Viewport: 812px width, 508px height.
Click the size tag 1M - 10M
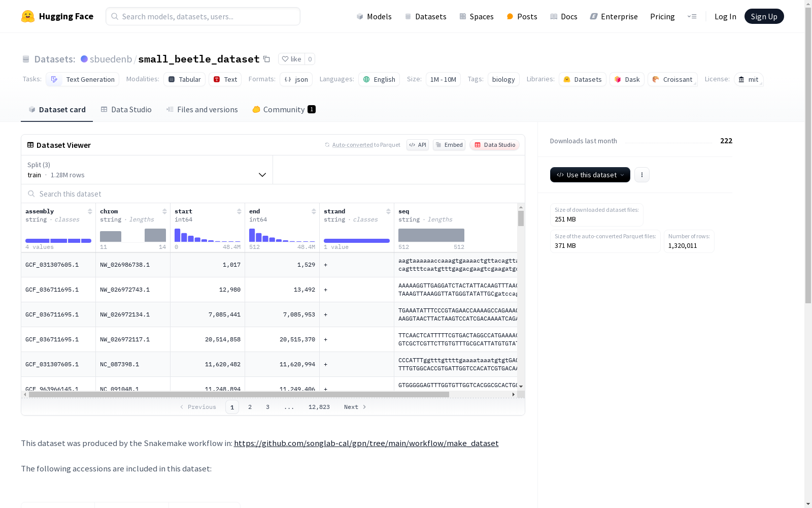click(x=443, y=79)
